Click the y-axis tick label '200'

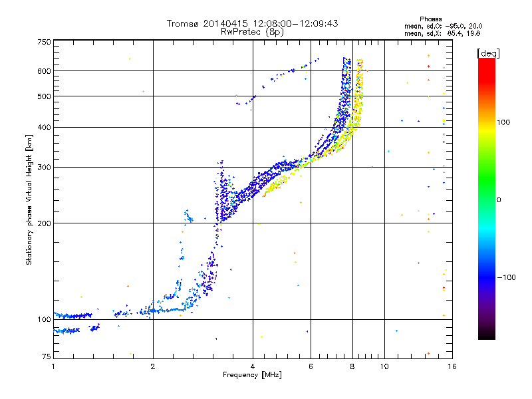point(44,223)
